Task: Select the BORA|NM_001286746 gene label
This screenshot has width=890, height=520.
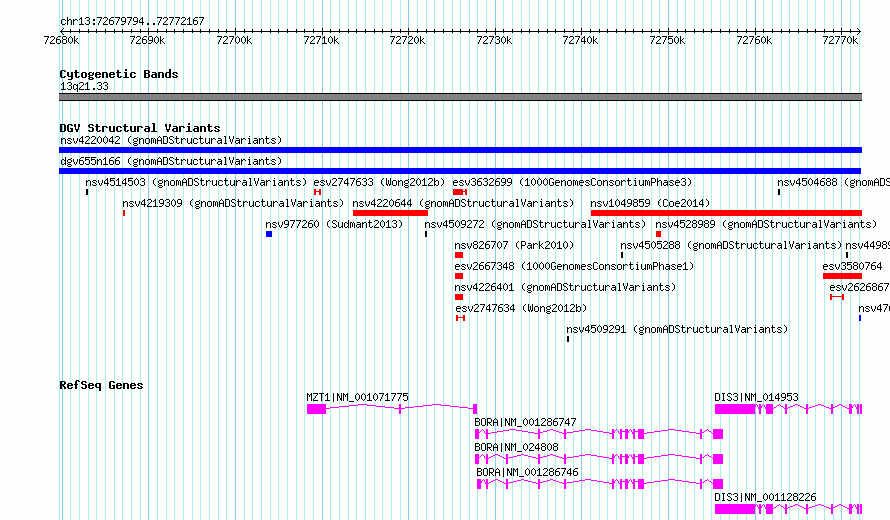Action: (x=527, y=472)
